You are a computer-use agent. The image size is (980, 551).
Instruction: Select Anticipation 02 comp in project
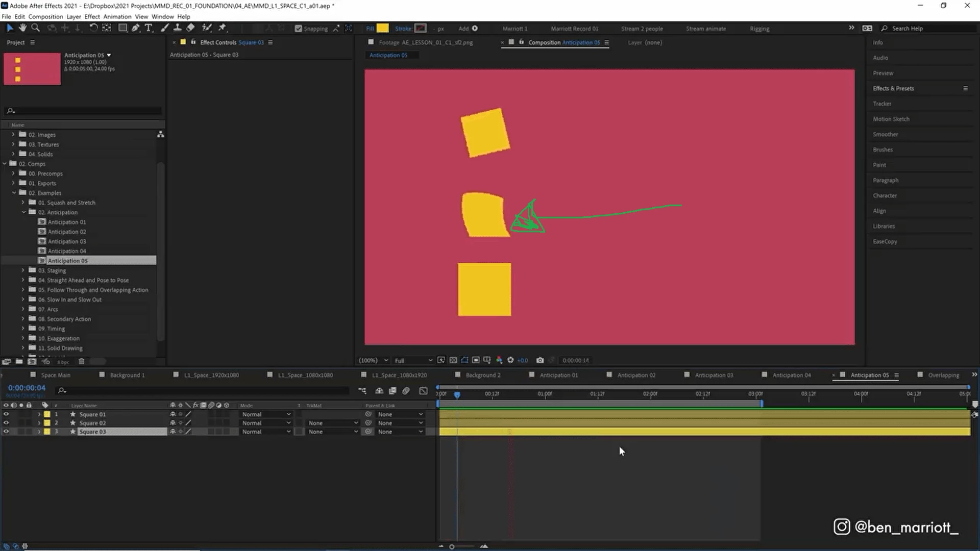coord(67,232)
